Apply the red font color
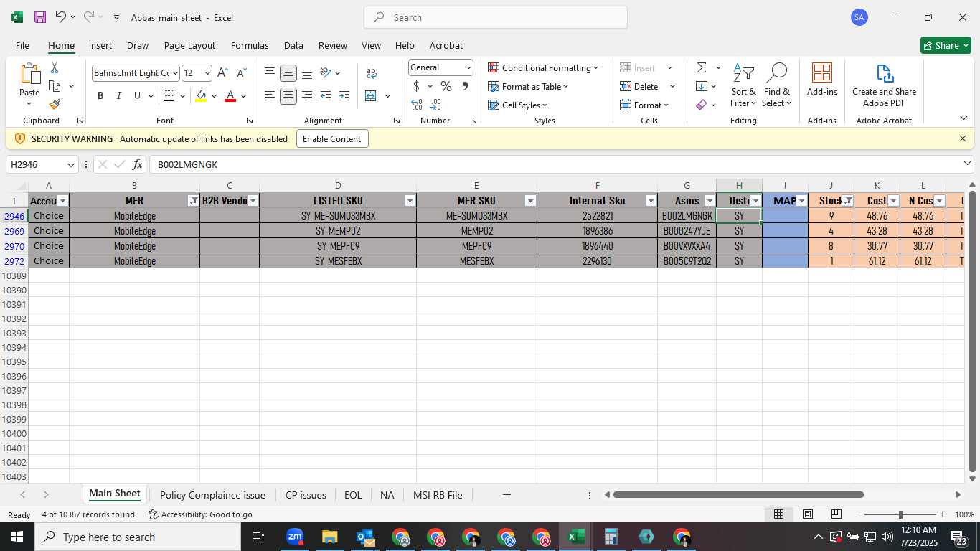980x551 pixels. (230, 96)
